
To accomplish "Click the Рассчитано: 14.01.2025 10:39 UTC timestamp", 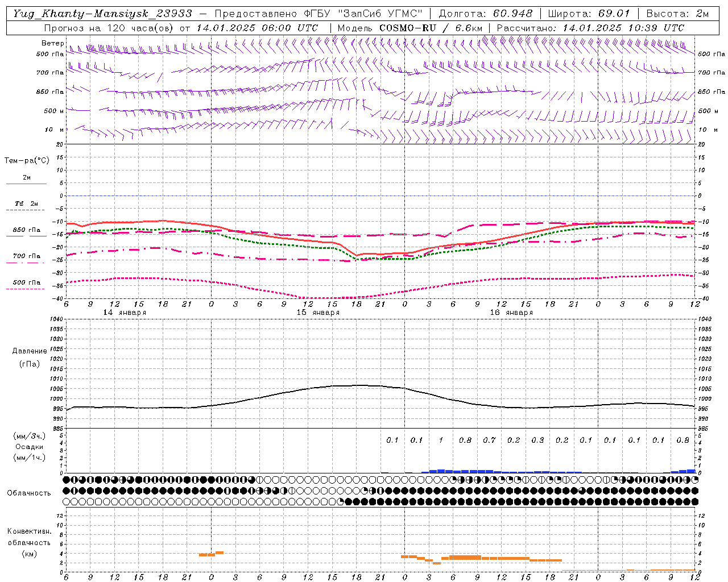I will coord(590,28).
